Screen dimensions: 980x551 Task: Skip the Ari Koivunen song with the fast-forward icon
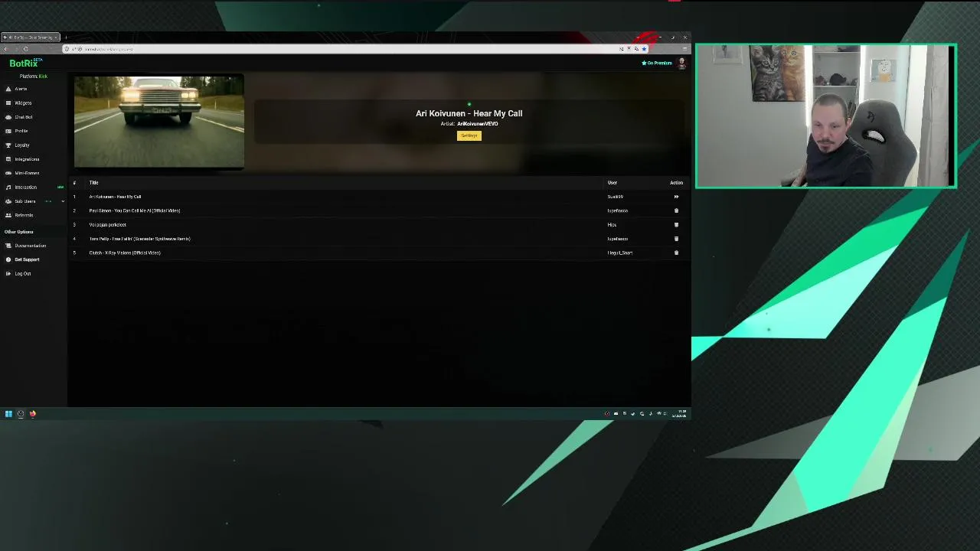[x=676, y=197]
